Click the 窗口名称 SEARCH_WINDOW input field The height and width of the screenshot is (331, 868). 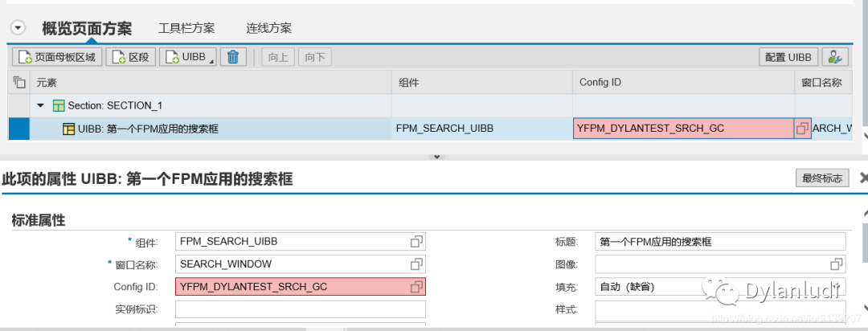[x=301, y=264]
